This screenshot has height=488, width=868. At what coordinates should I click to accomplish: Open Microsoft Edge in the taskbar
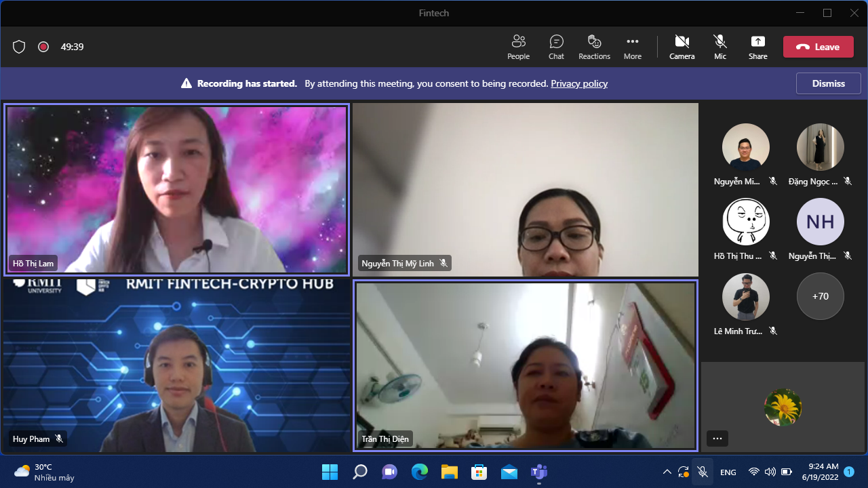click(x=420, y=472)
